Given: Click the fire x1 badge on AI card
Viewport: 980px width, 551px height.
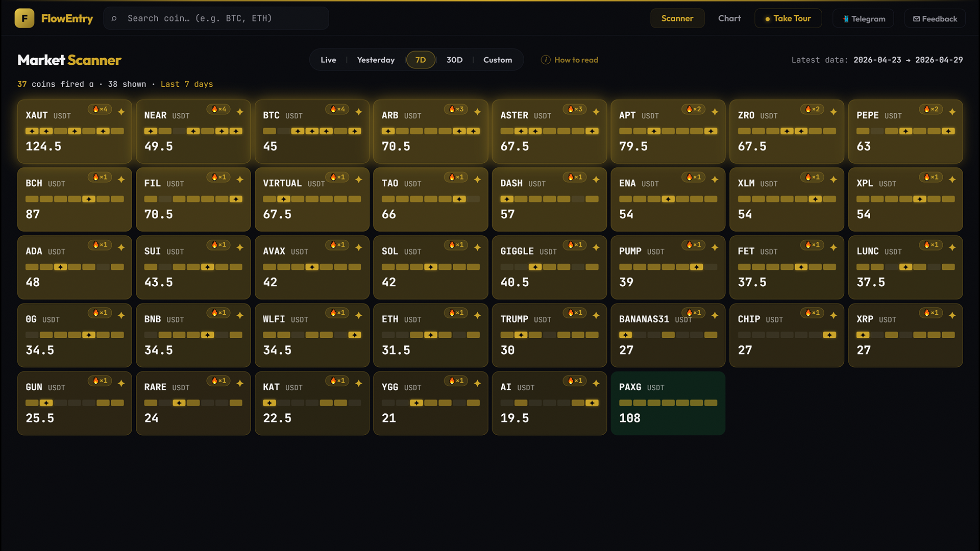Looking at the screenshot, I should click(575, 381).
